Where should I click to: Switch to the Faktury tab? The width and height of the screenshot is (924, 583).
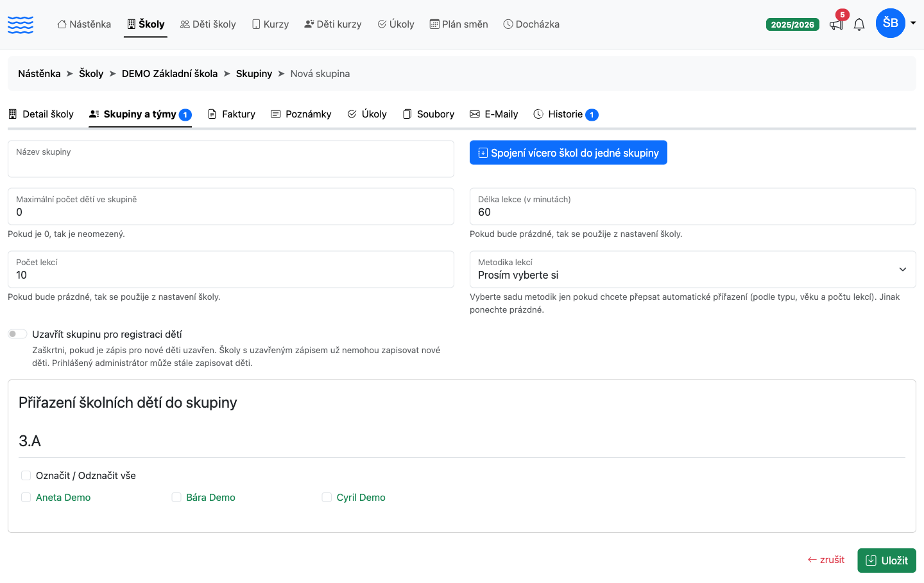click(232, 114)
